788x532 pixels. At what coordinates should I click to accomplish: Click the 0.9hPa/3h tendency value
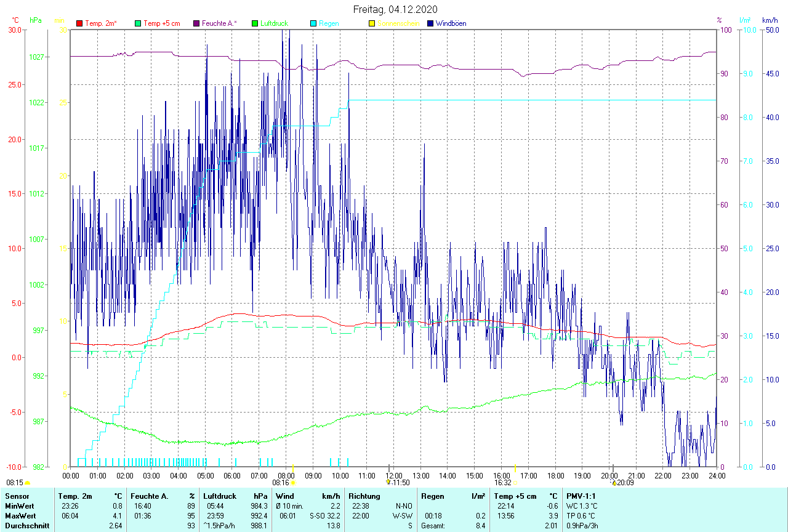[582, 525]
